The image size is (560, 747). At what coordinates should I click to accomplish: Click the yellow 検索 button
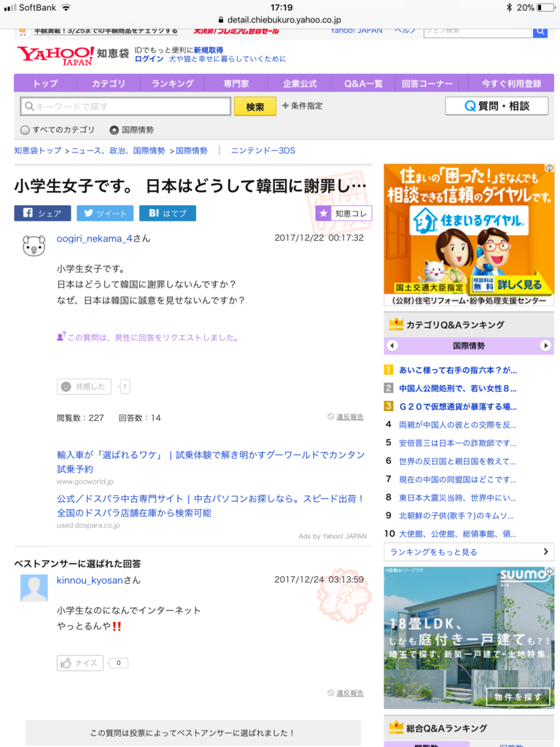[x=254, y=107]
